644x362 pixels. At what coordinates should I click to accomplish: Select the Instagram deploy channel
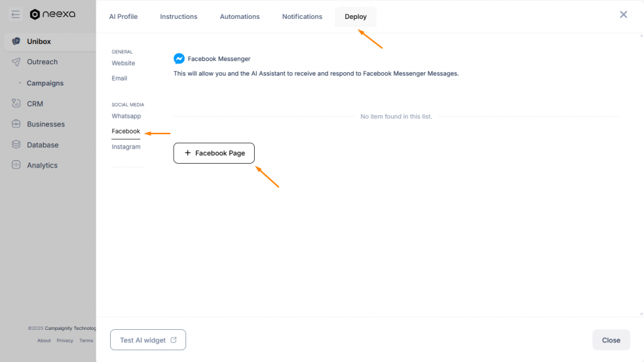pyautogui.click(x=126, y=147)
